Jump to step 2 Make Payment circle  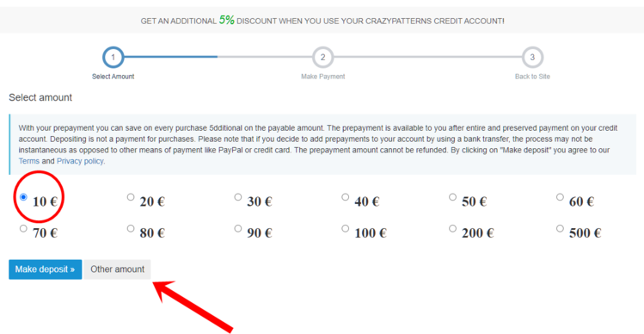pos(322,57)
